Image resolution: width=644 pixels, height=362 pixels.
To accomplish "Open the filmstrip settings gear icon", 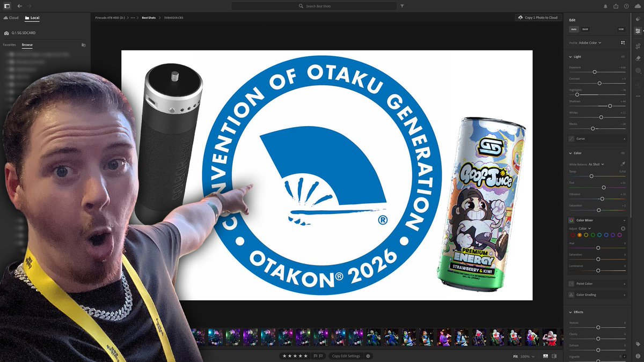I will point(368,356).
